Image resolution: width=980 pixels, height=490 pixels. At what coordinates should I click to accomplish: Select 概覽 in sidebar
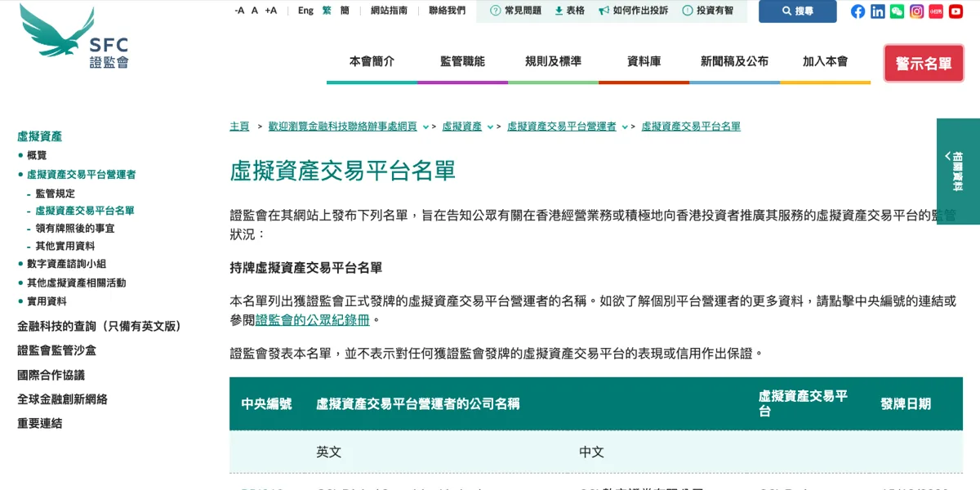[x=37, y=155]
